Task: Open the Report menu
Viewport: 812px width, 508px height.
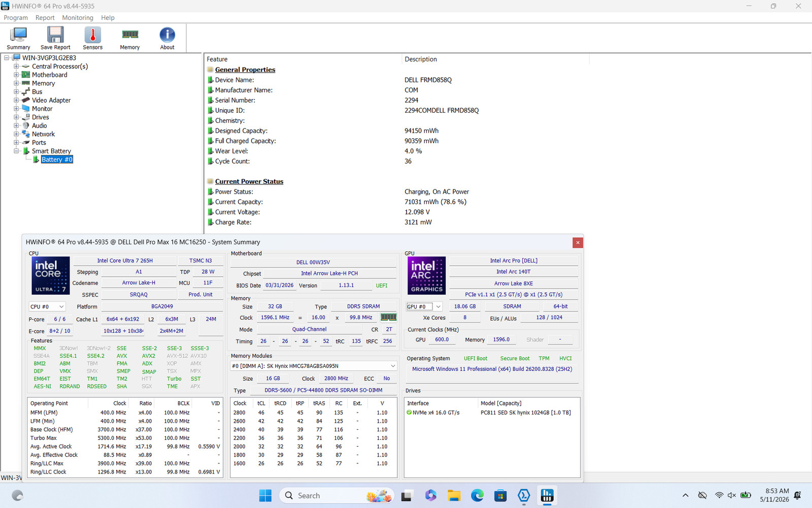Action: tap(45, 18)
